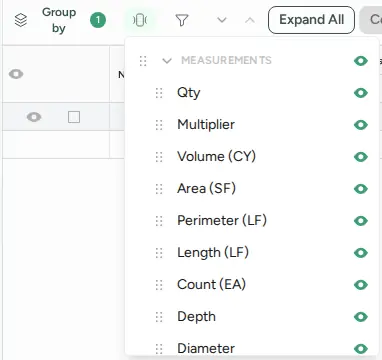
Task: Hide the Qty column
Action: 361,93
